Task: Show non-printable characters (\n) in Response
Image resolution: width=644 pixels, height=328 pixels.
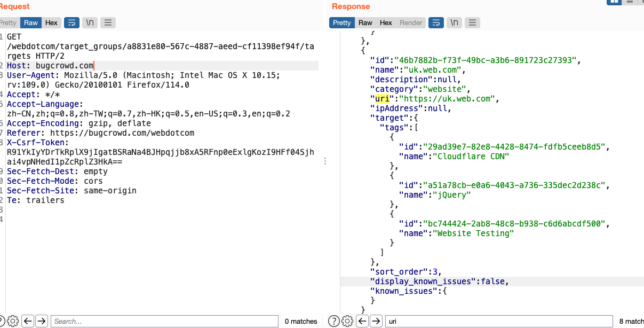Action: pos(454,22)
